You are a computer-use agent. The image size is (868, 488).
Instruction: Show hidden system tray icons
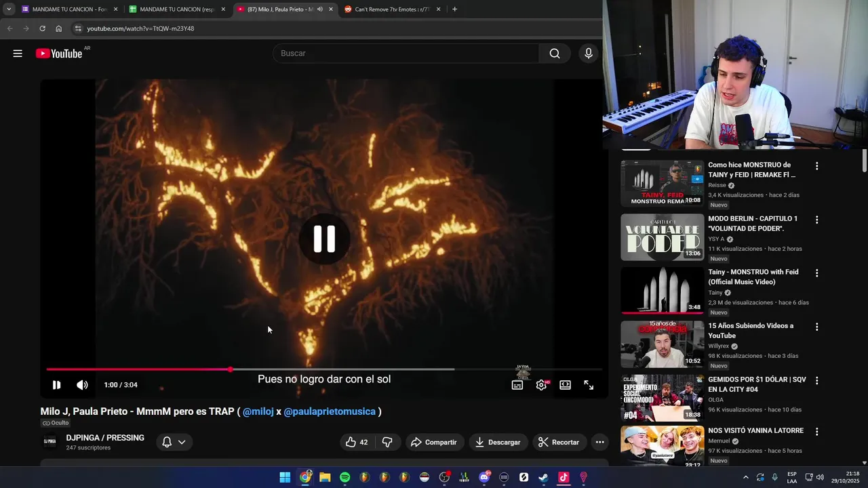coord(746,478)
